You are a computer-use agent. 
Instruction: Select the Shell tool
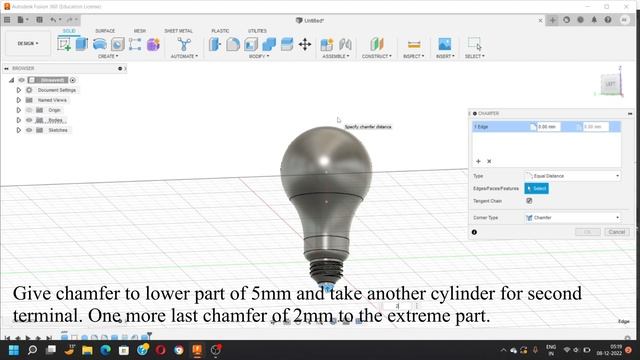251,44
